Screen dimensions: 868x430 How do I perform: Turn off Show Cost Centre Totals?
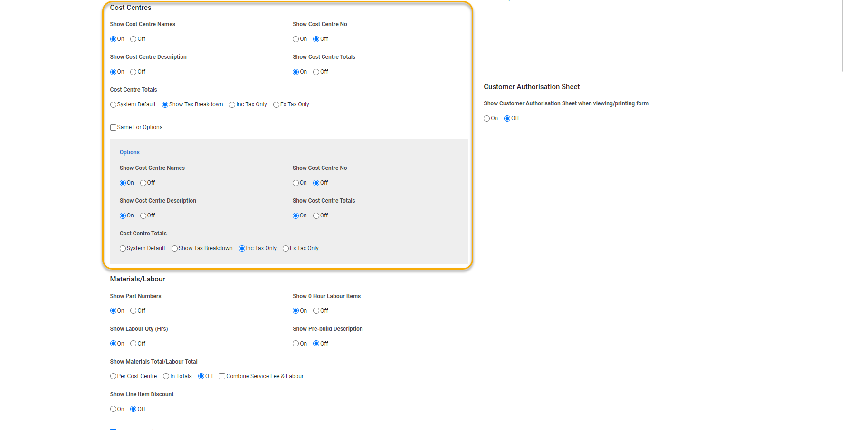click(x=316, y=72)
